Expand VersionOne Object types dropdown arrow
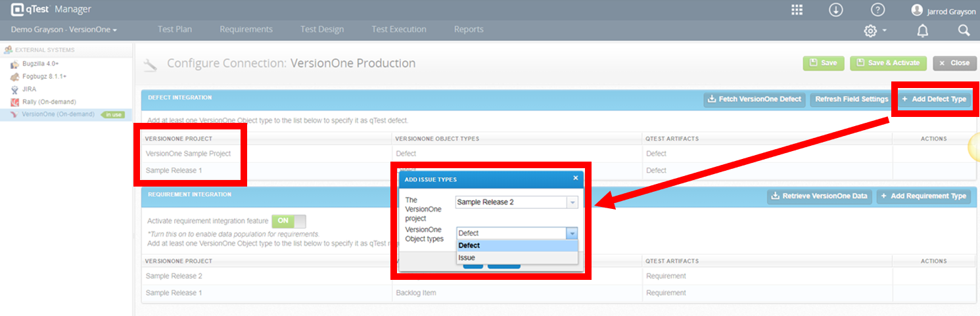 pyautogui.click(x=572, y=233)
